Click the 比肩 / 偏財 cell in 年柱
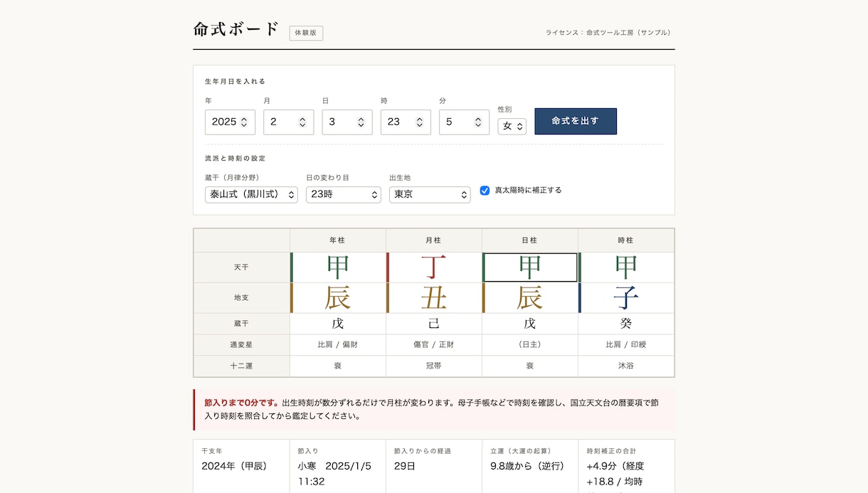The width and height of the screenshot is (868, 493). coord(338,345)
